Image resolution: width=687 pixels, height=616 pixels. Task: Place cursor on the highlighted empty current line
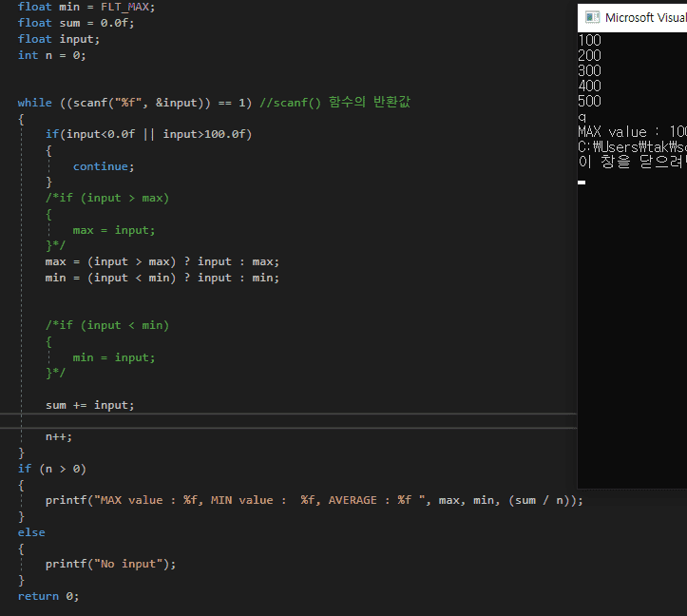tap(288, 421)
